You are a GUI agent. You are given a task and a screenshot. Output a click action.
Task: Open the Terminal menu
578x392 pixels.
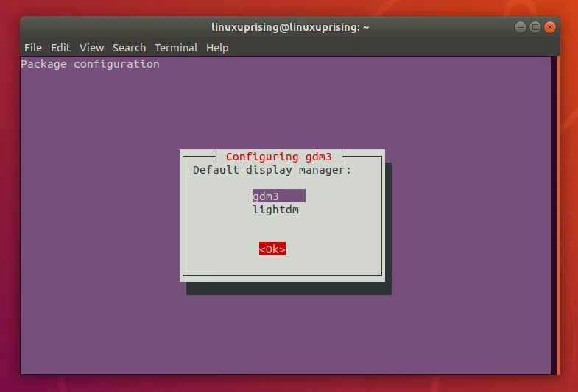(x=176, y=48)
